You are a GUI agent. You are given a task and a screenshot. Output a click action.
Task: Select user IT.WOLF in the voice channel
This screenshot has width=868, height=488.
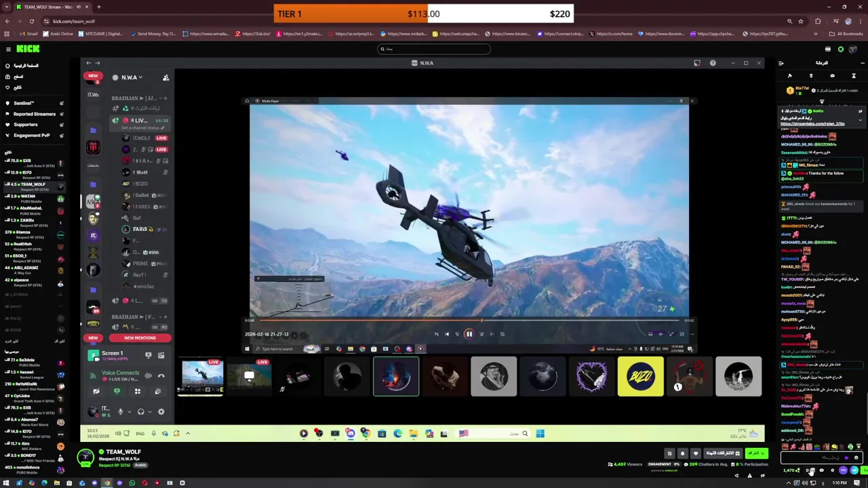coord(141,138)
